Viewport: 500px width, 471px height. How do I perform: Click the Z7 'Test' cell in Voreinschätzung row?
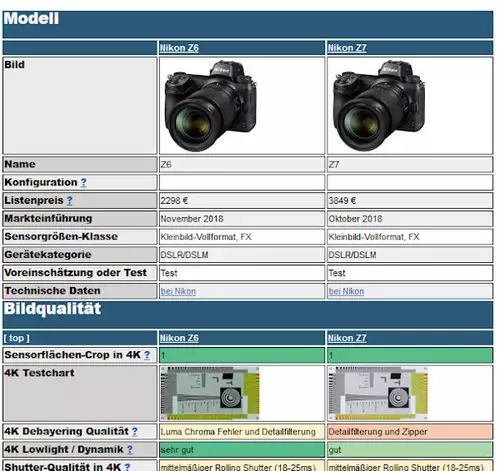410,273
